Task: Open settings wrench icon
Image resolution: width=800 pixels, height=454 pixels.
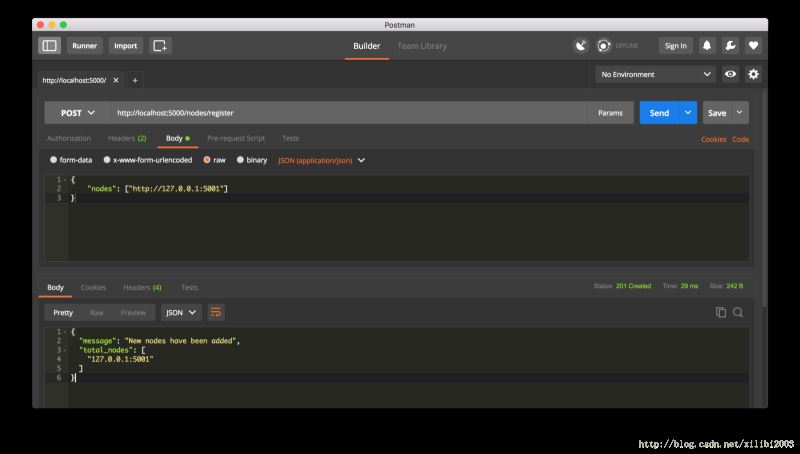Action: click(730, 45)
